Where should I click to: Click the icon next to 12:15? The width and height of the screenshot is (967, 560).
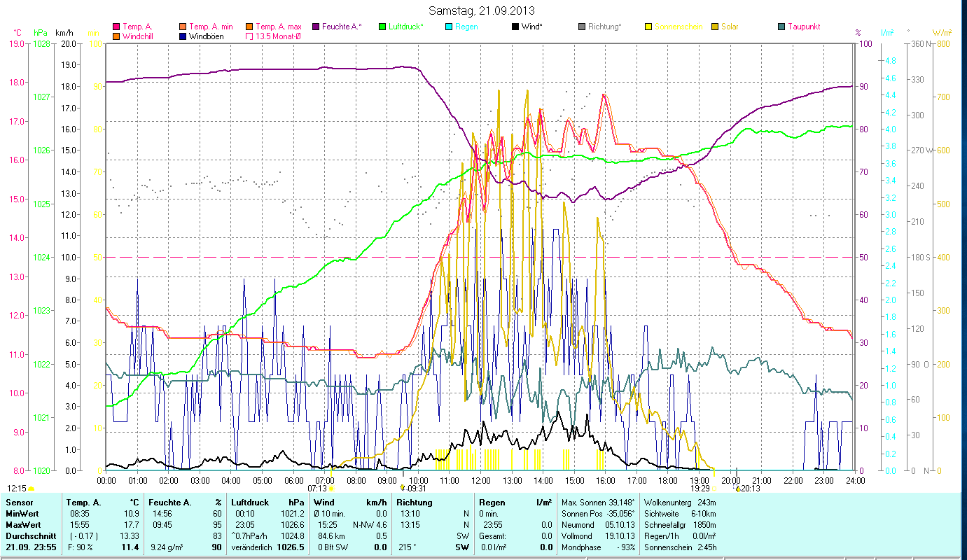pyautogui.click(x=32, y=489)
